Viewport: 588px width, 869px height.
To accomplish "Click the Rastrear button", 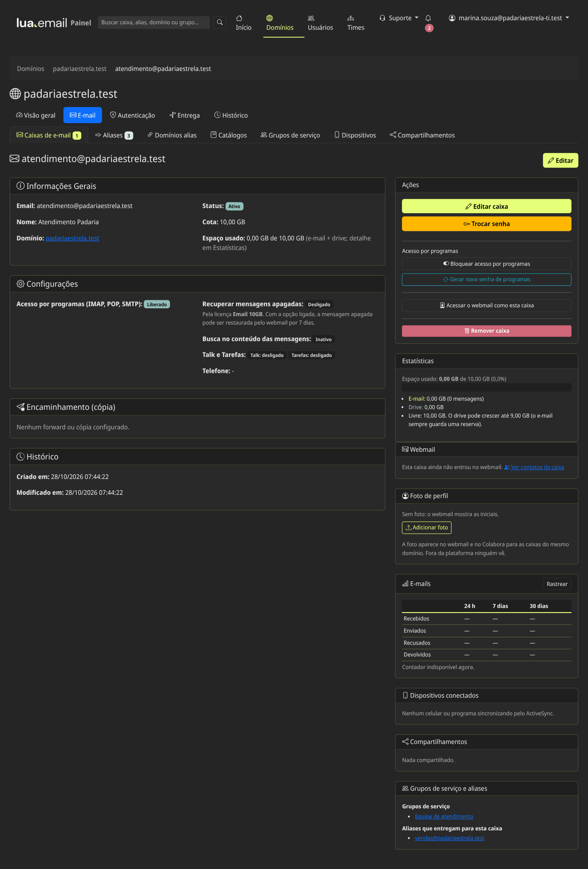I will click(557, 584).
